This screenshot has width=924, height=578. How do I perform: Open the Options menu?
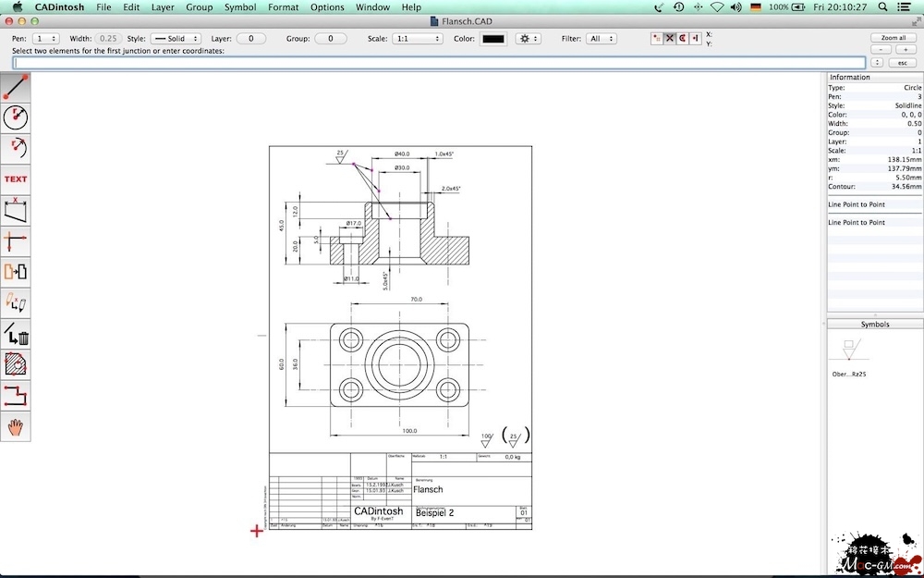[x=327, y=7]
